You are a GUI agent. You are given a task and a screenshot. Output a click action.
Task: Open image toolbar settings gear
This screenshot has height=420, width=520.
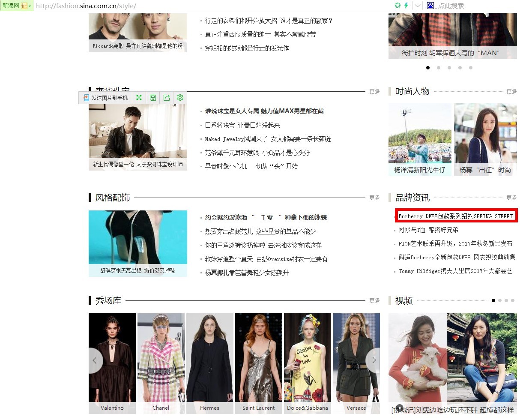tap(180, 98)
